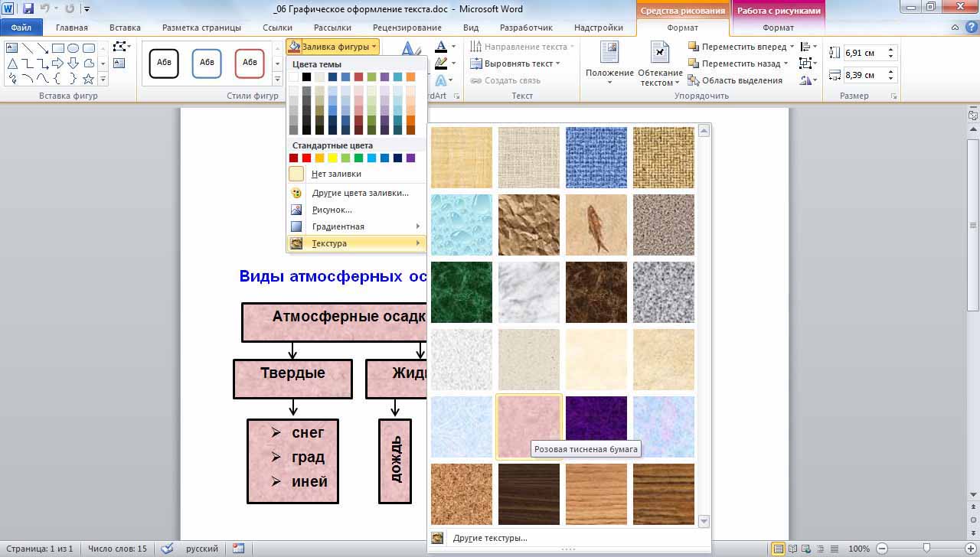This screenshot has height=557, width=980.
Task: Select the right arrow block shape
Action: coord(58,64)
